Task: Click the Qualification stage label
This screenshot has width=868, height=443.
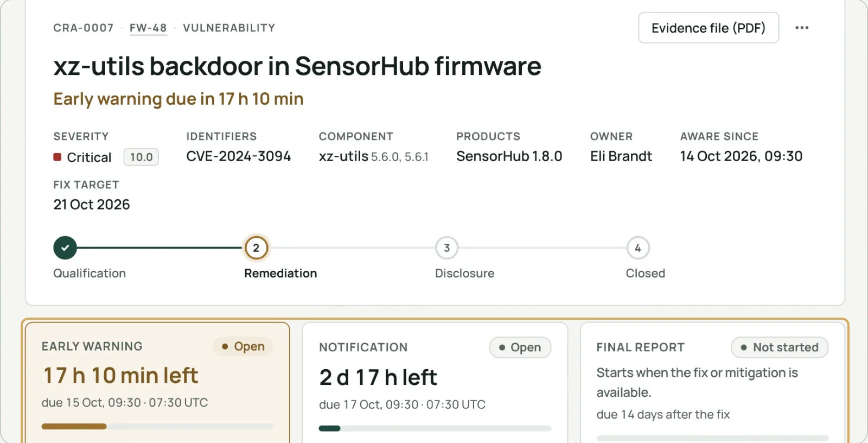Action: pyautogui.click(x=90, y=273)
